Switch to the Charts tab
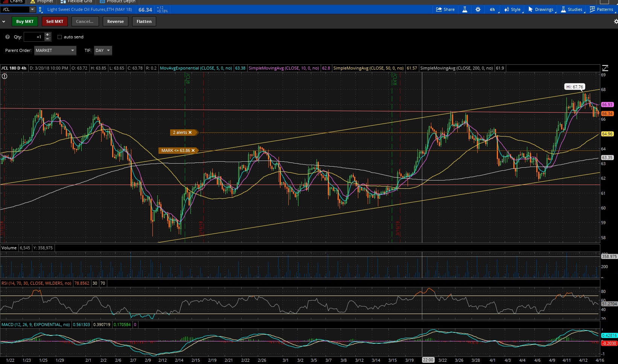The image size is (618, 364). 14,2
